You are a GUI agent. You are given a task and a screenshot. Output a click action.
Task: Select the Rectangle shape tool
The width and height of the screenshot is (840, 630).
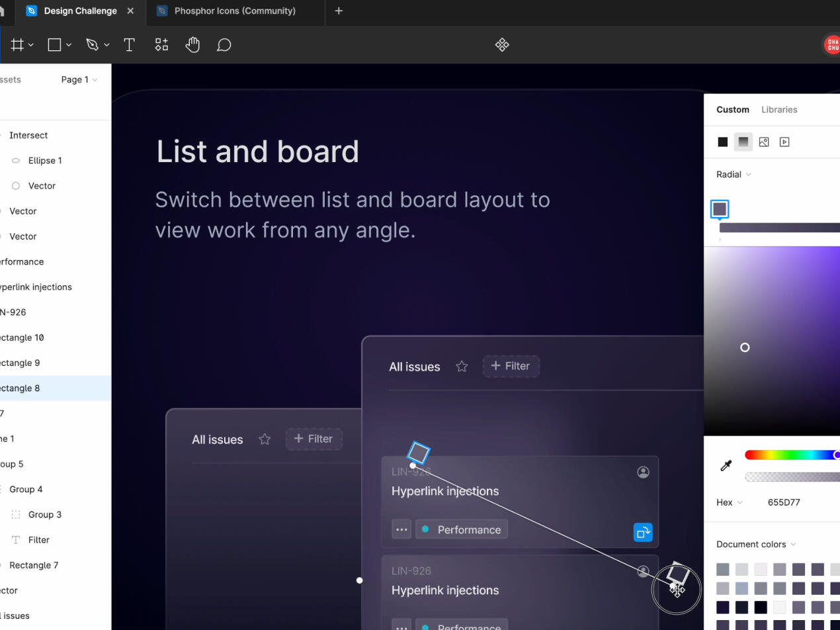coord(55,45)
